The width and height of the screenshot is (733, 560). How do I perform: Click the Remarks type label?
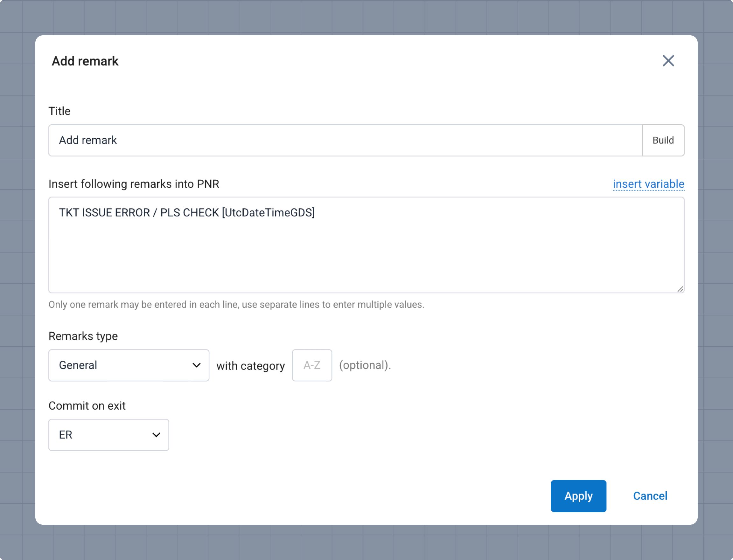[83, 336]
